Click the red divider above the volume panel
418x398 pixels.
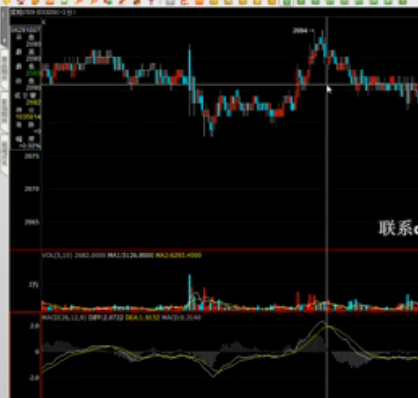point(213,250)
